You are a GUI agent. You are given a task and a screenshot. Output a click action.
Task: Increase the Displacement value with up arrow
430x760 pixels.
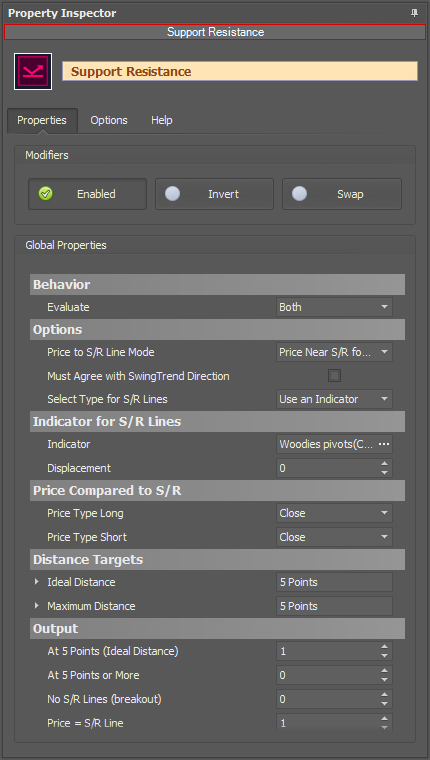(384, 464)
